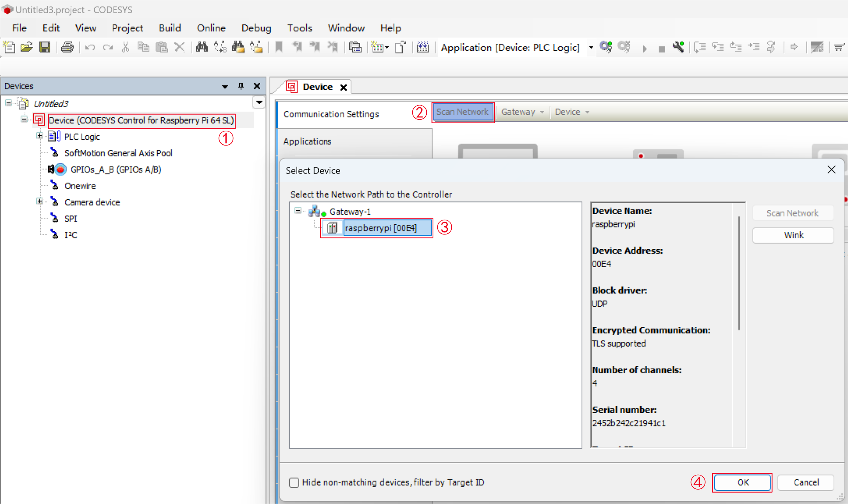Open the Device dropdown in Communication Settings
Screen dimensions: 848x504
coord(572,112)
